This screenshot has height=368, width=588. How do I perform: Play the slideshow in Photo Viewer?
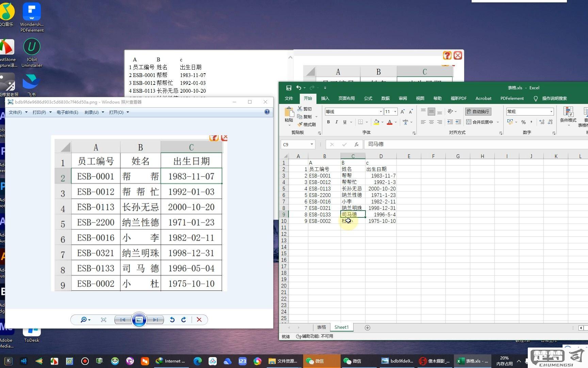(x=139, y=320)
